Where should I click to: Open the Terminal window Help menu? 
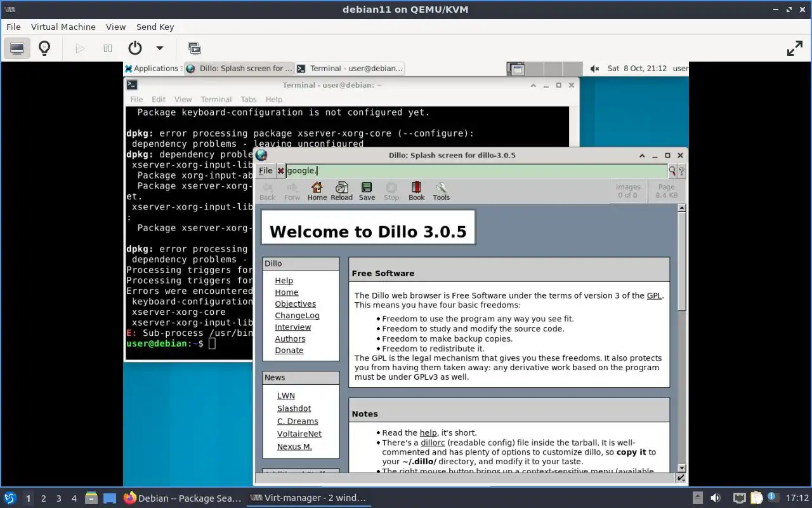[x=274, y=99]
